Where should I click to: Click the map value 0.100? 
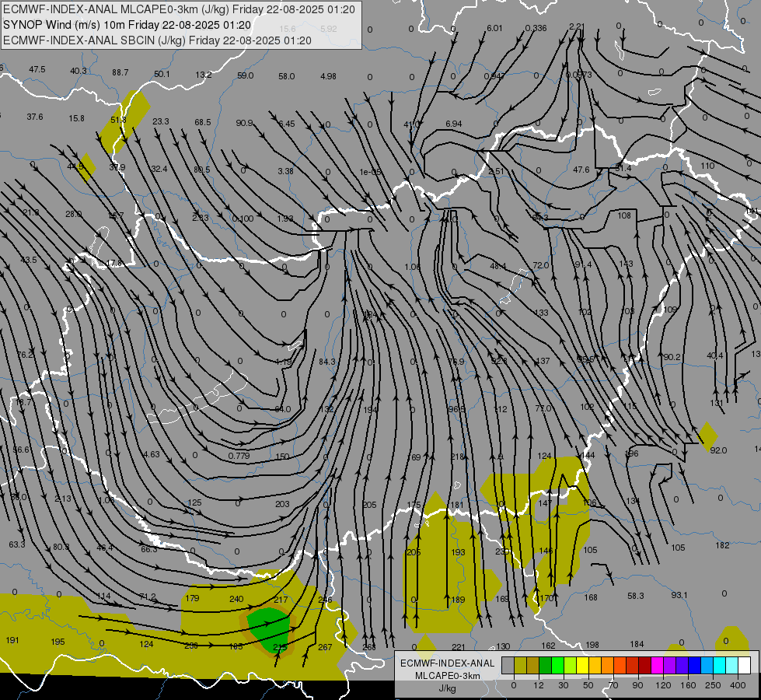pyautogui.click(x=243, y=219)
